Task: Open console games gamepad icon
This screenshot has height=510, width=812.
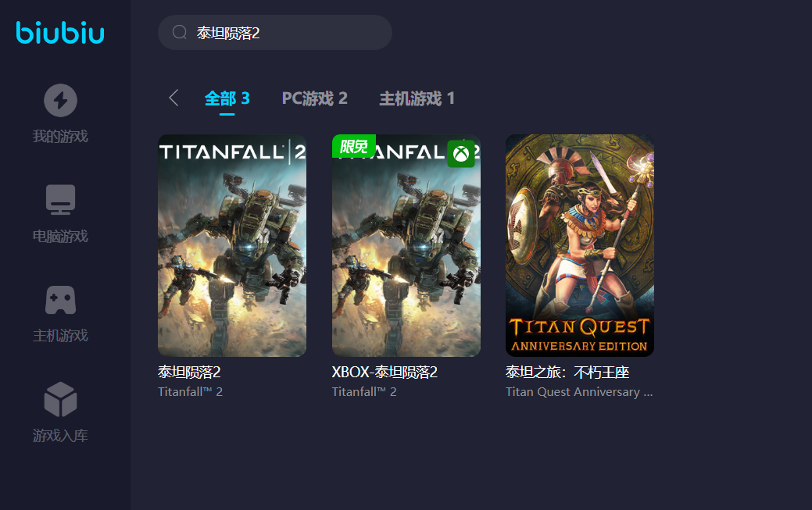Action: click(x=61, y=300)
